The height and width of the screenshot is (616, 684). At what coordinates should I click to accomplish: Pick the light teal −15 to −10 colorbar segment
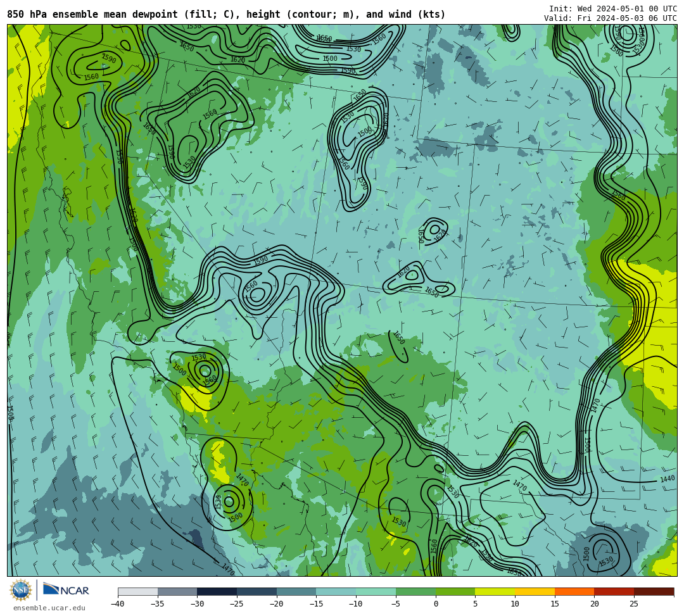(336, 591)
